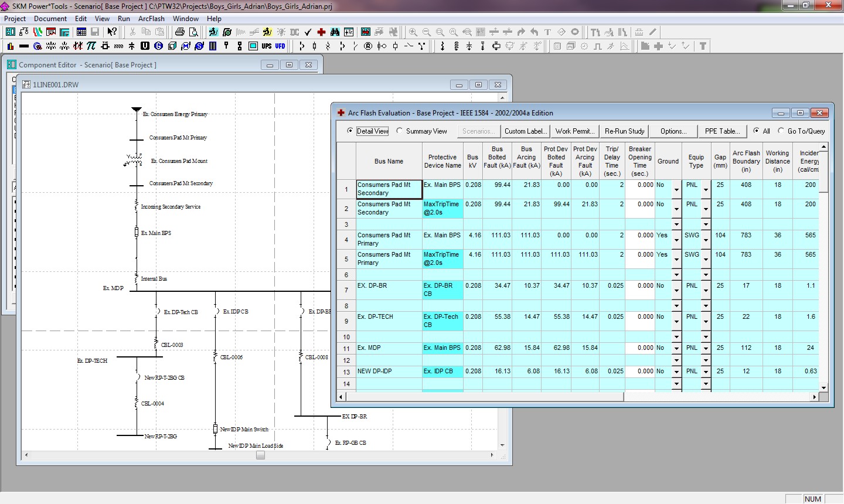This screenshot has width=844, height=504.
Task: Click the PPE Table... button
Action: [724, 131]
